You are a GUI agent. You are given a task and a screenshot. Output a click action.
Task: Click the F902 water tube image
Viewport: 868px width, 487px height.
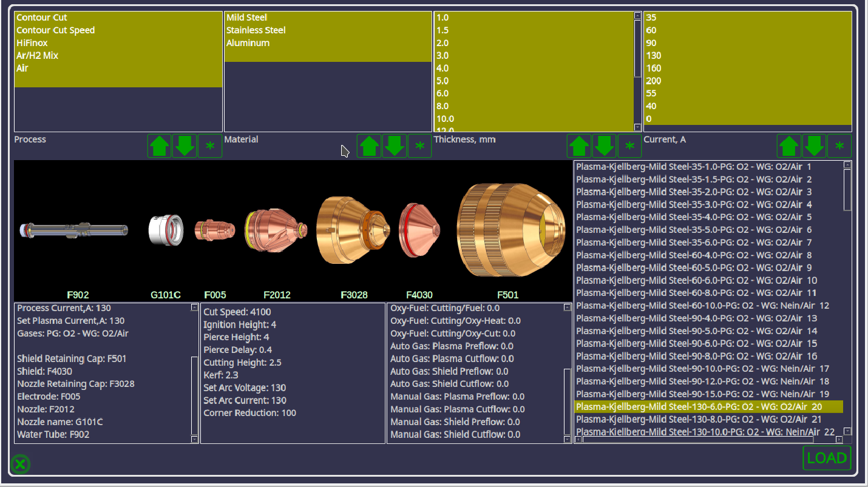[74, 230]
